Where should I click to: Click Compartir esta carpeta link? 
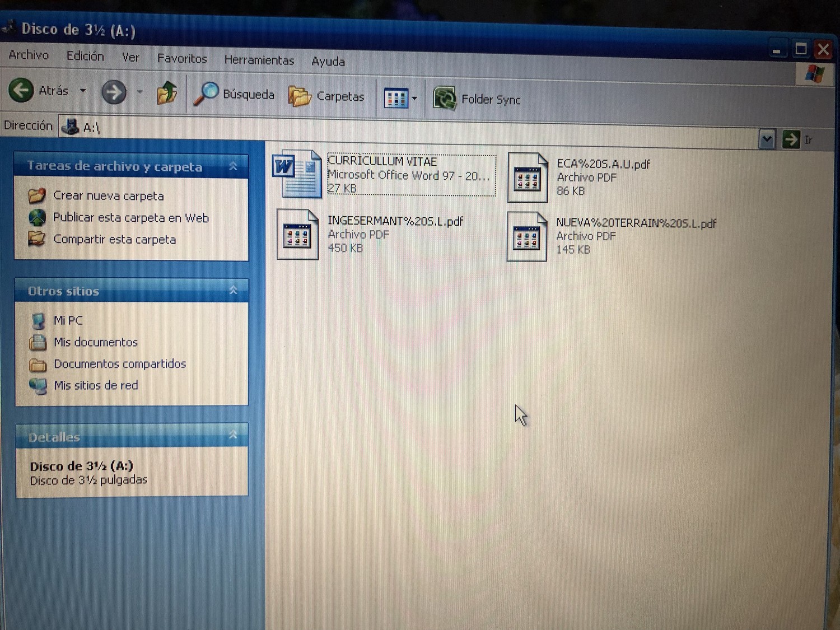115,239
